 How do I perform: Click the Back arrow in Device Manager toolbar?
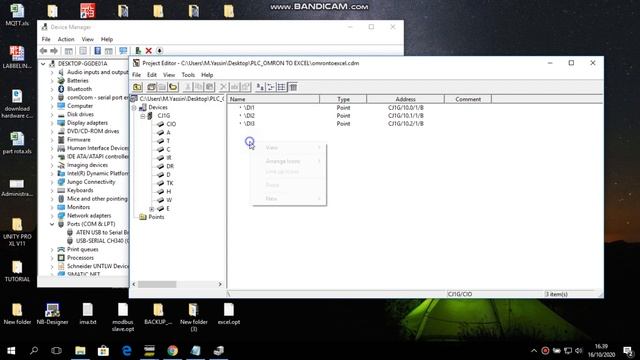(x=43, y=51)
